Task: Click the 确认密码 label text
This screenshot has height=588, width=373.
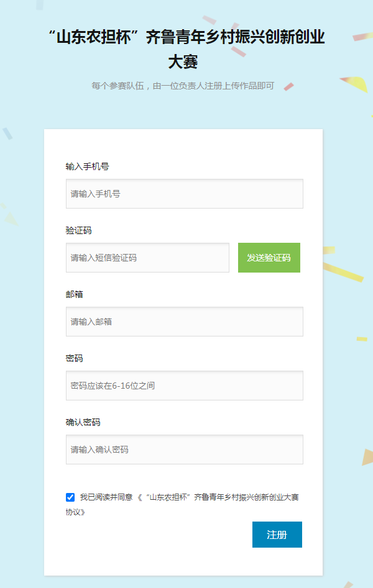Action: click(83, 422)
